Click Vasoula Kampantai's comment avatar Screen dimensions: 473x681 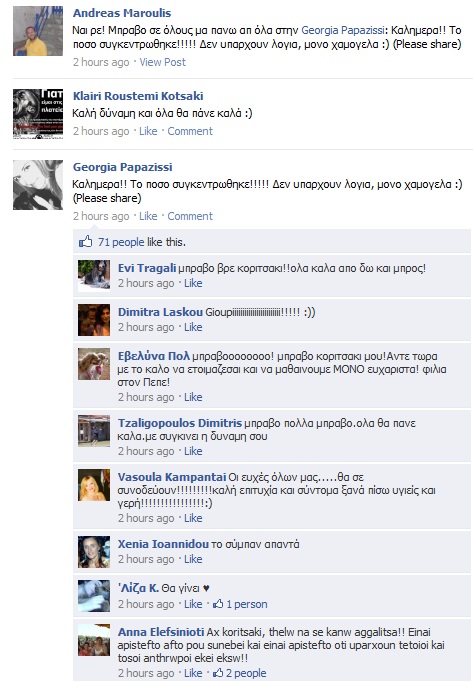click(94, 485)
